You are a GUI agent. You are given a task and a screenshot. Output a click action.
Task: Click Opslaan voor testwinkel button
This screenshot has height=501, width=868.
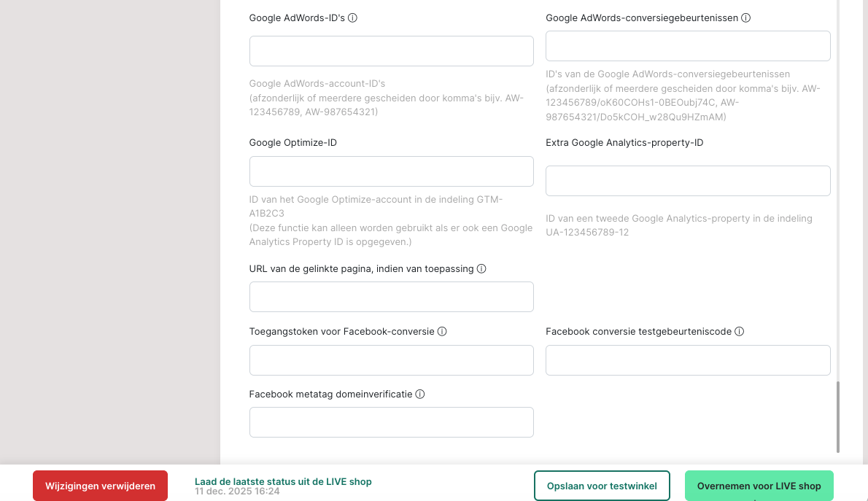click(602, 486)
